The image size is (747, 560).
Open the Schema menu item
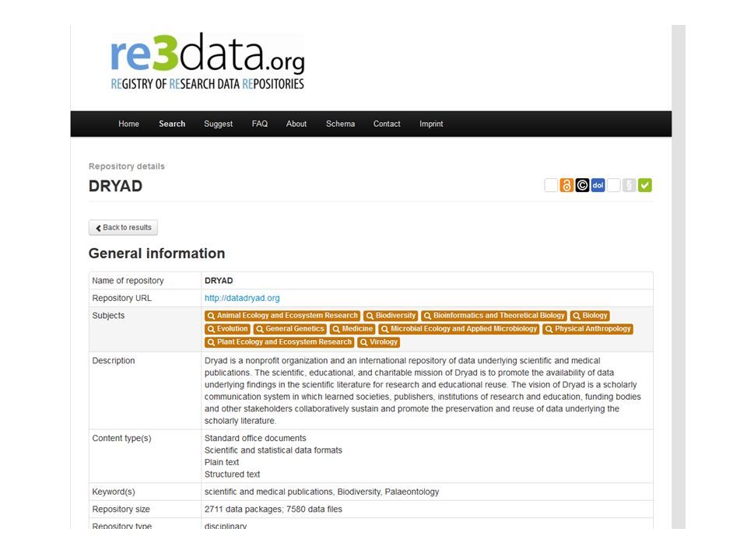[340, 124]
